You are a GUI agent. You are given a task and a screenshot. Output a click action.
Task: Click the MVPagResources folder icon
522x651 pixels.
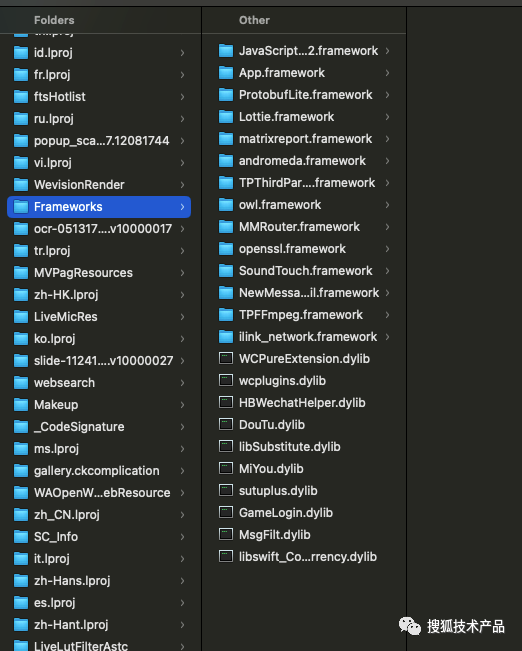(21, 272)
